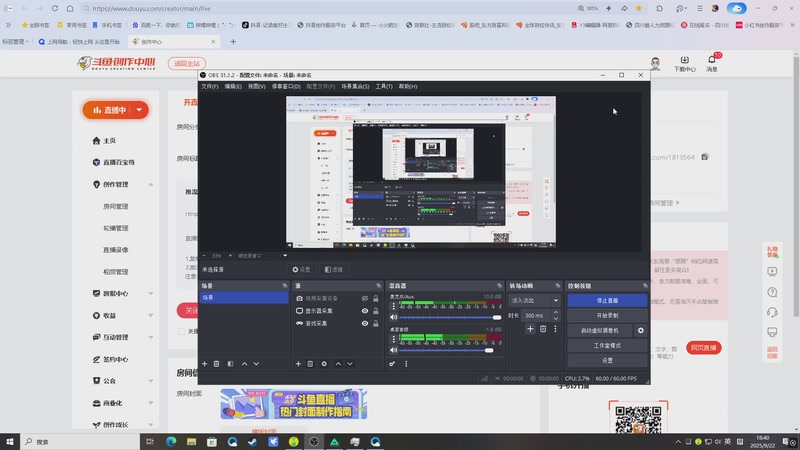
Task: Open the three-dot options for the desktop audio channel
Action: pyautogui.click(x=393, y=339)
